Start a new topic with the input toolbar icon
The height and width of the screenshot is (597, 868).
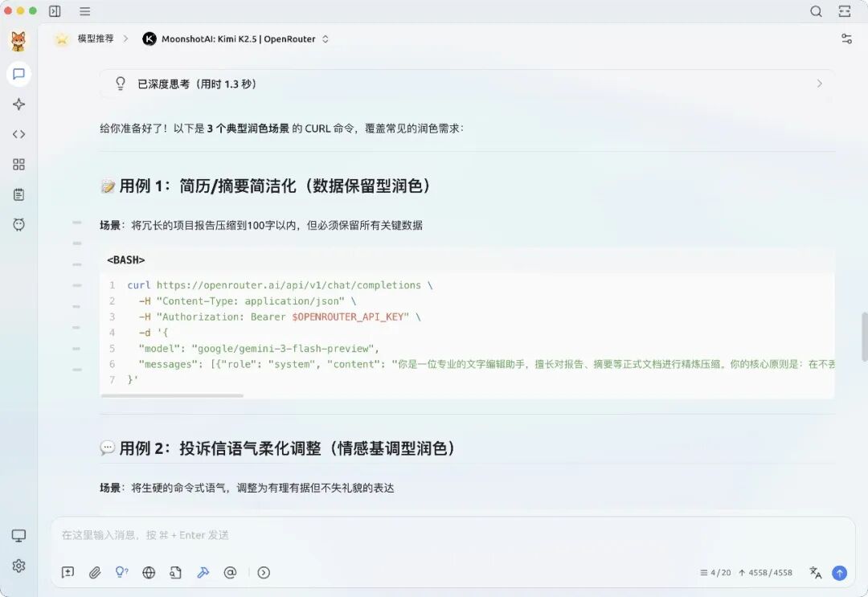pos(68,573)
